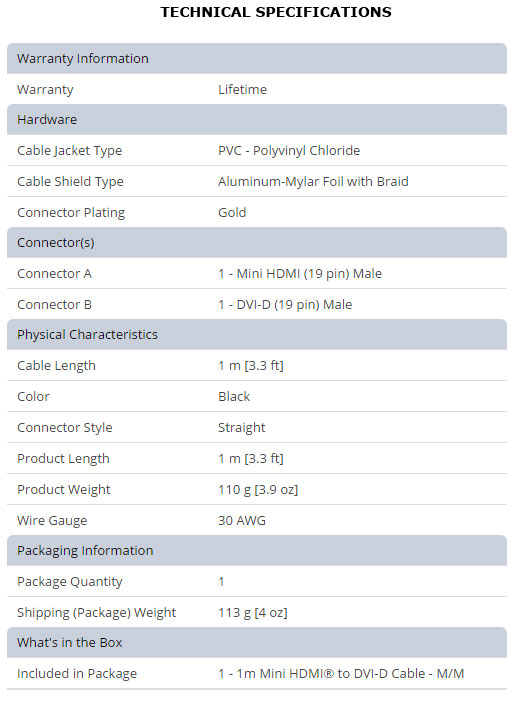Click the What's in the Box header
This screenshot has height=710, width=514.
click(257, 643)
